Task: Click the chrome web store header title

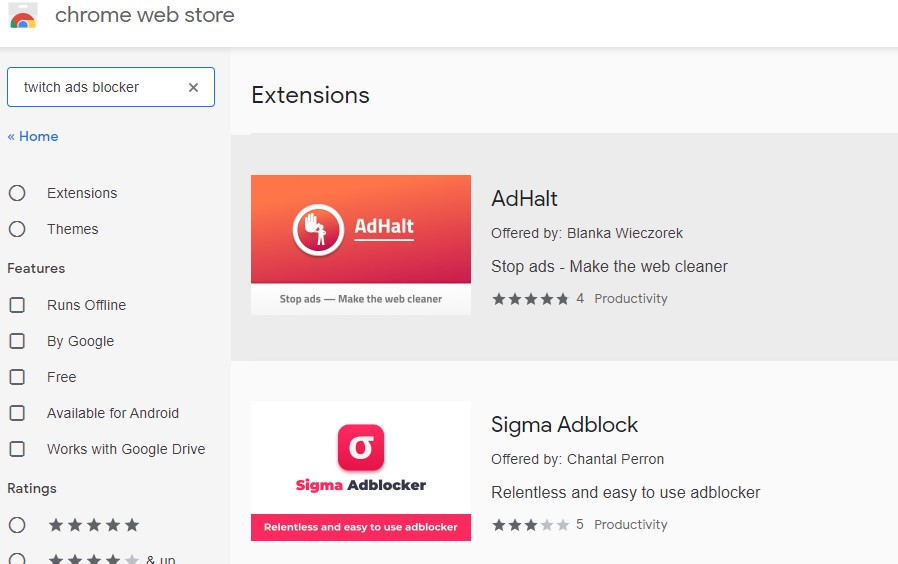Action: pos(144,15)
